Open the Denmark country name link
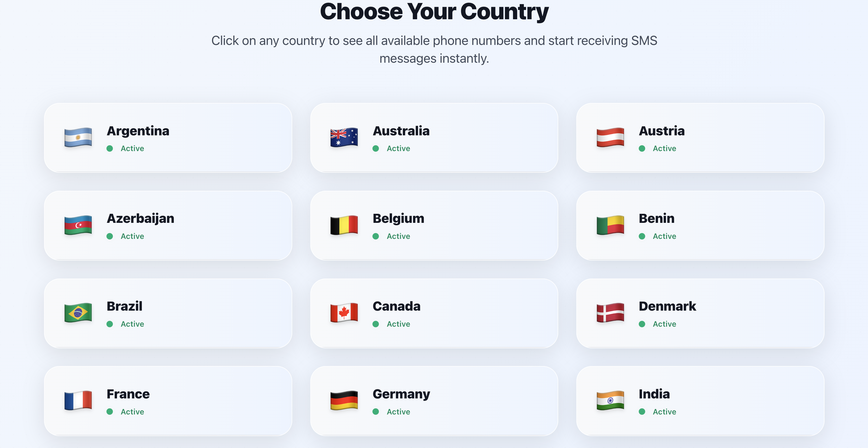868x448 pixels. [x=667, y=306]
